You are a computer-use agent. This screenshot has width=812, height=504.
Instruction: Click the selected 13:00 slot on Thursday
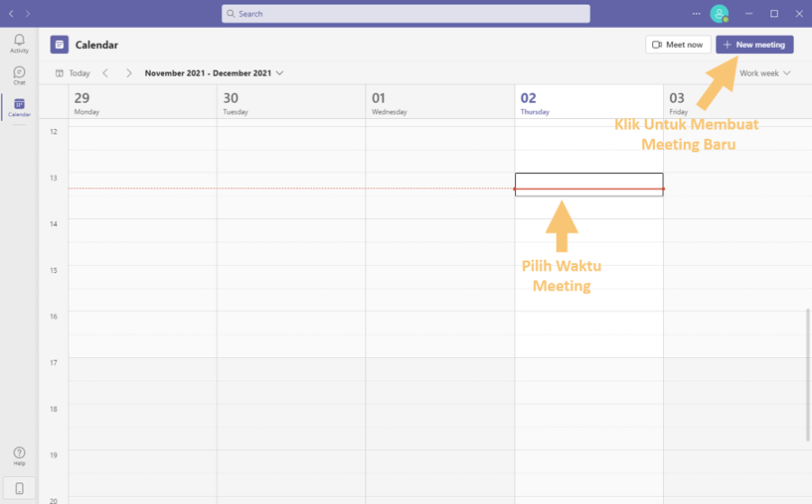coord(589,184)
